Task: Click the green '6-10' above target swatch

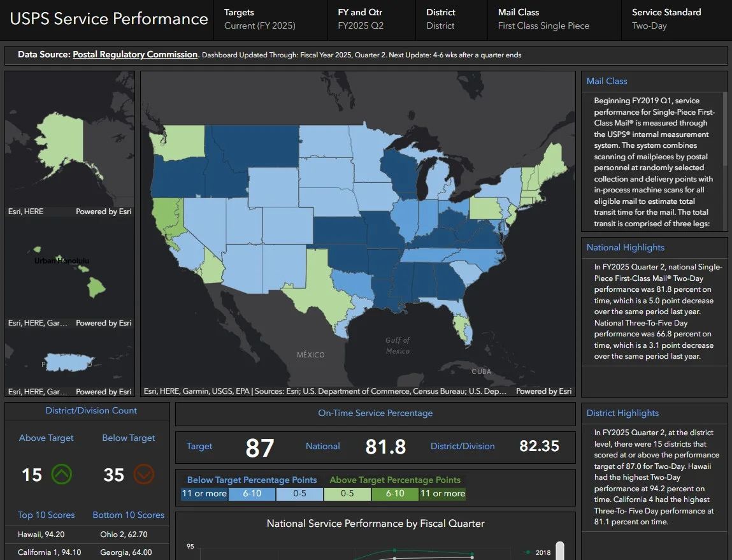Action: [395, 494]
